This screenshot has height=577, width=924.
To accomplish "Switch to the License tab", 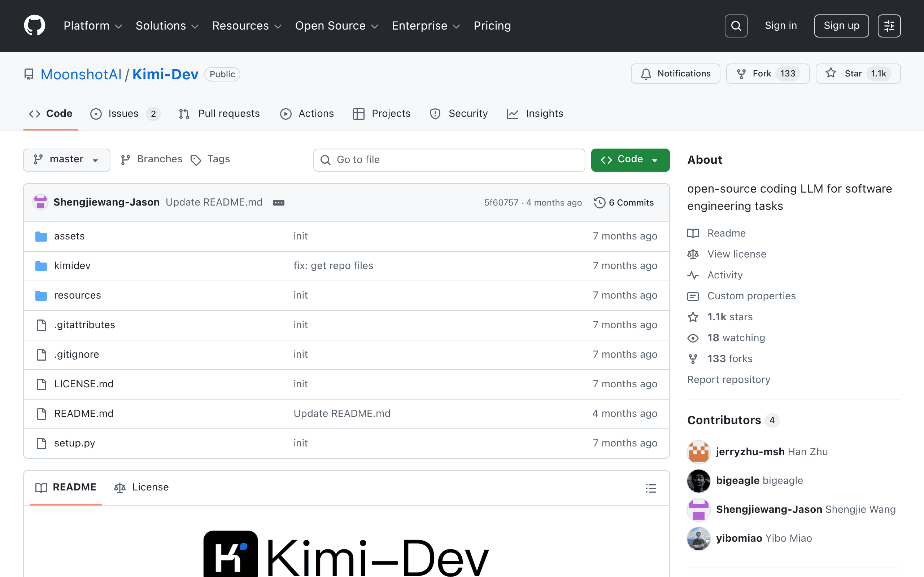I will click(141, 487).
